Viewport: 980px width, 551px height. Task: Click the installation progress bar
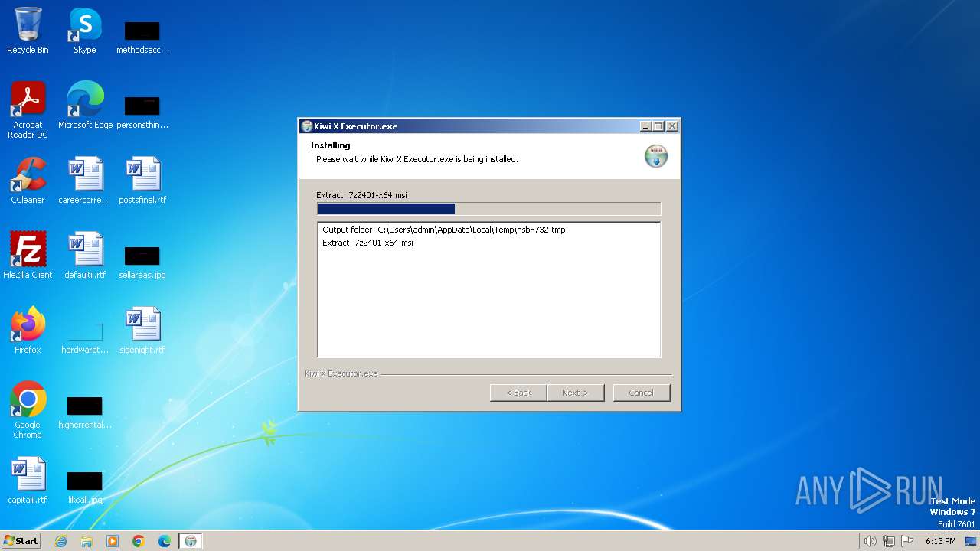click(x=488, y=209)
